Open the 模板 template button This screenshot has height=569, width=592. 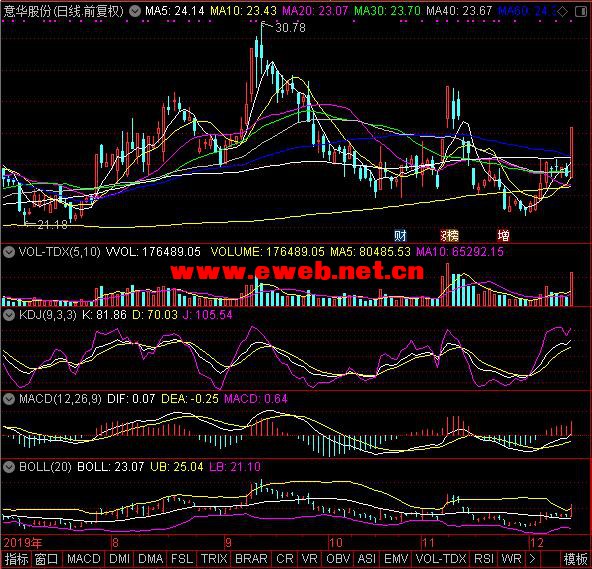tap(575, 559)
